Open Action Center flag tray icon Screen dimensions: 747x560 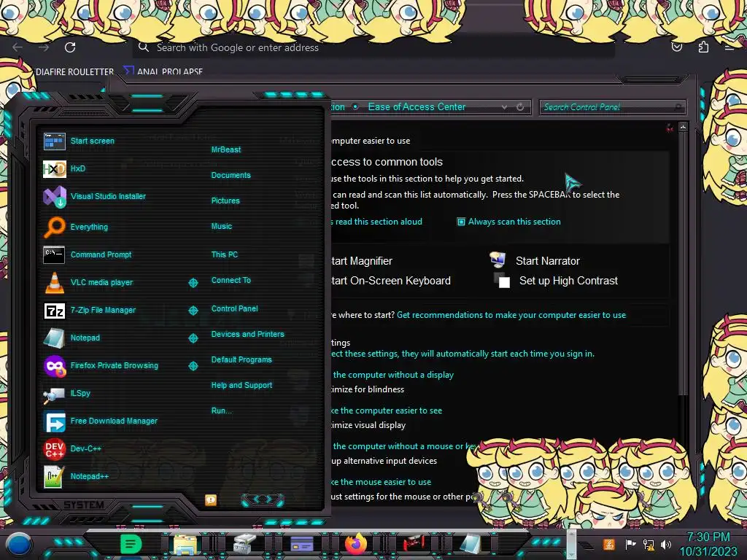630,544
